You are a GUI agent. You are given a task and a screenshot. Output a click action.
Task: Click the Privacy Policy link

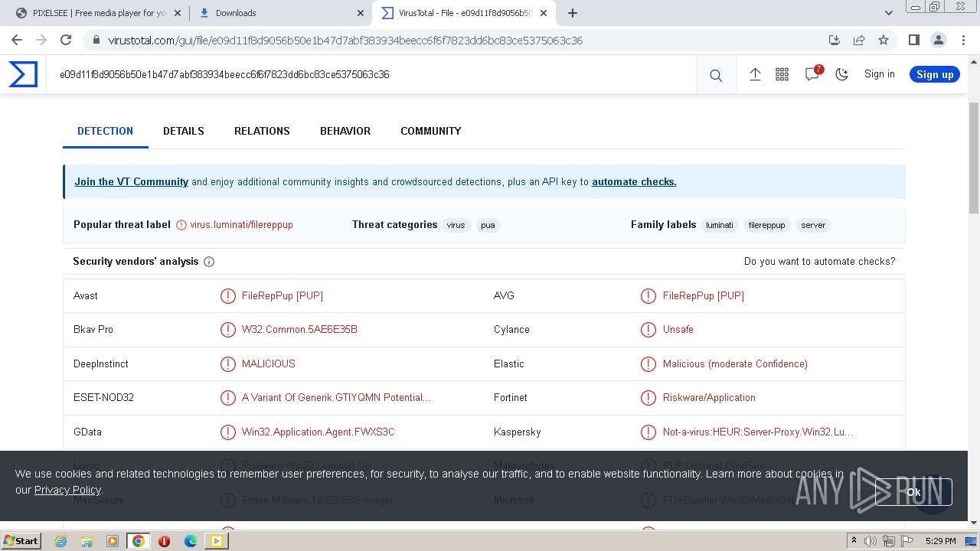(67, 490)
